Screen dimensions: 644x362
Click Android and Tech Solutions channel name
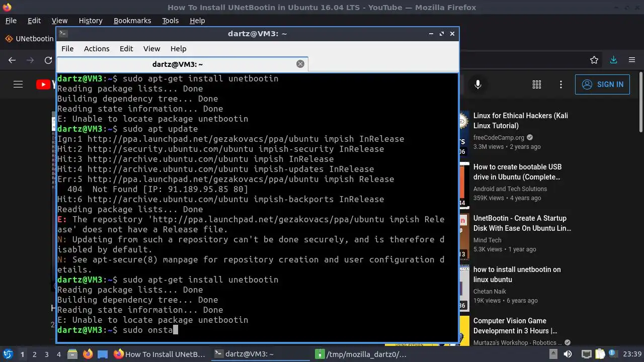click(x=510, y=189)
